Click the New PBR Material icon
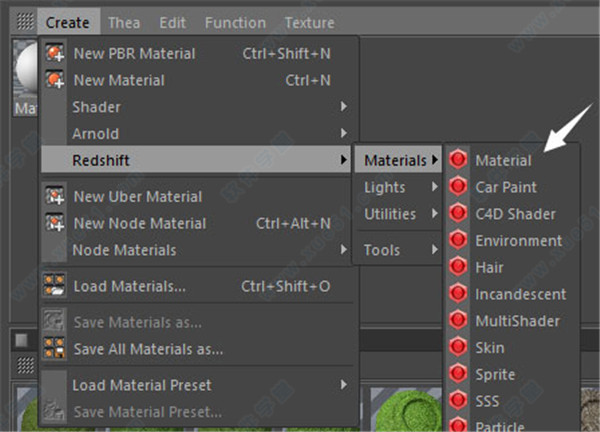600x432 pixels. (55, 53)
